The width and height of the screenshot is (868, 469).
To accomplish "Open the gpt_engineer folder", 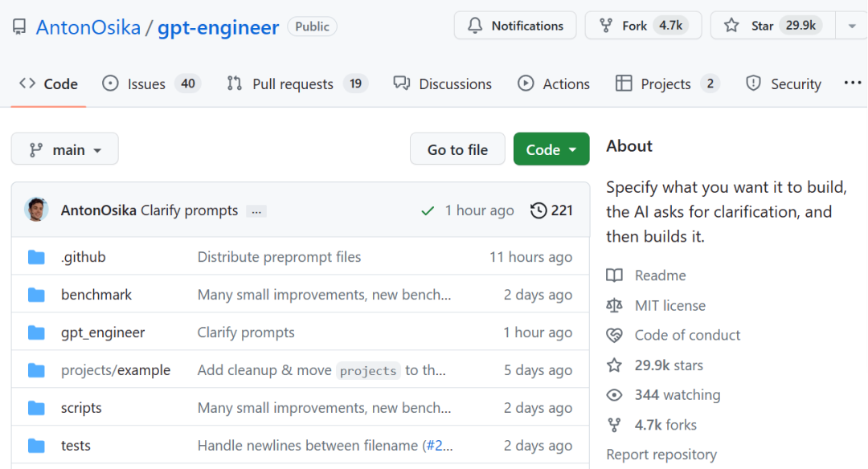I will point(103,332).
